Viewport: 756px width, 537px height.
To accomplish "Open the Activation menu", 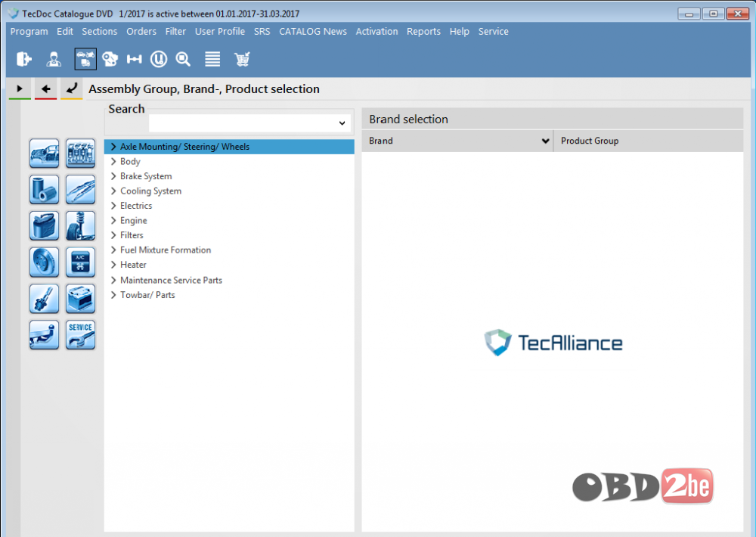I will 377,31.
